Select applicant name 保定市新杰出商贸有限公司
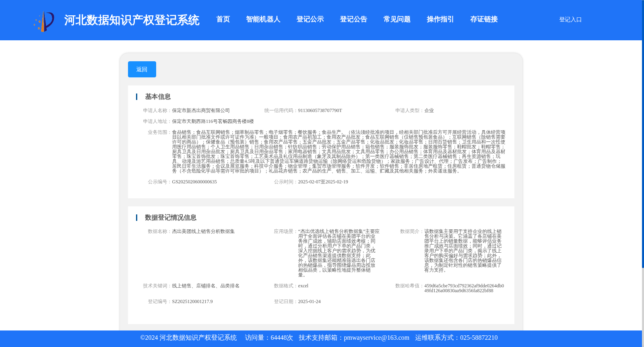The height and width of the screenshot is (347, 644). tap(201, 110)
